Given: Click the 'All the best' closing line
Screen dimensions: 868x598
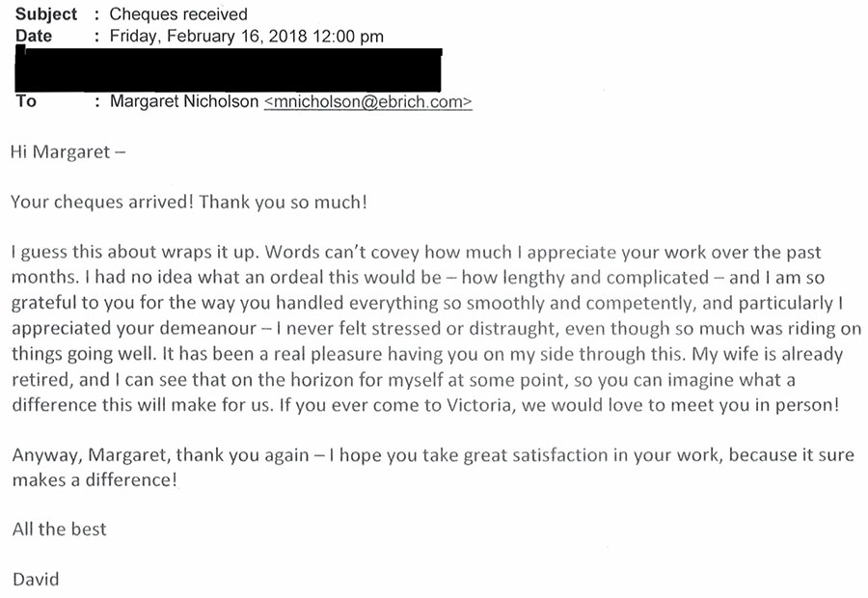Looking at the screenshot, I should click(x=59, y=529).
